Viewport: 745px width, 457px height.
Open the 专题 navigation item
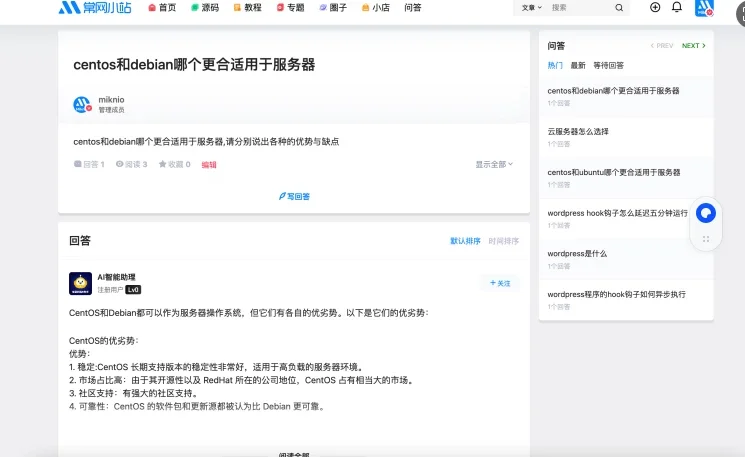[x=291, y=8]
